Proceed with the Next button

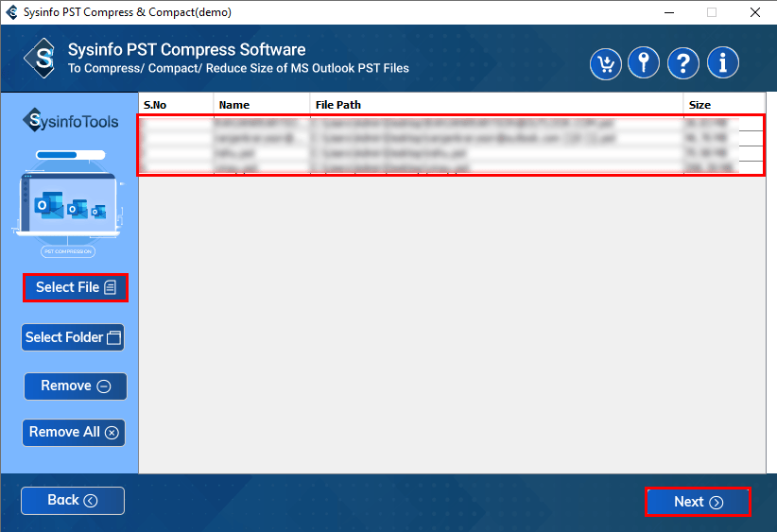click(698, 502)
